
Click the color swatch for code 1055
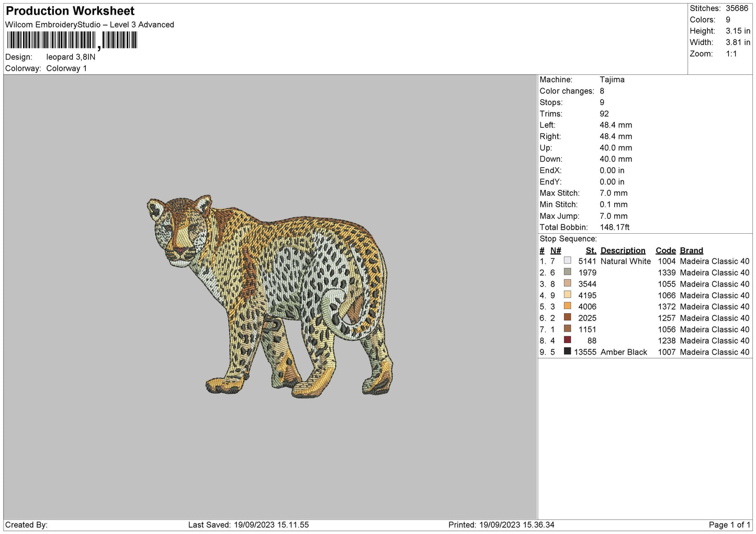coord(567,283)
